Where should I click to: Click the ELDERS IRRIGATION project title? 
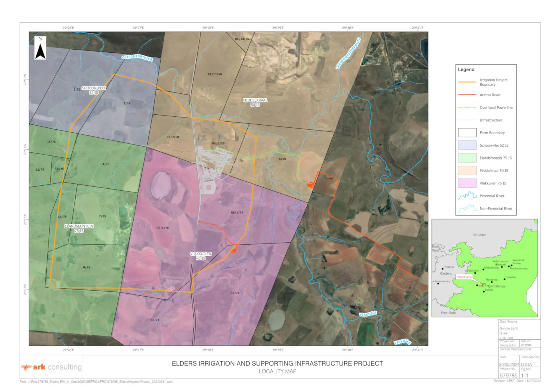pos(277,363)
